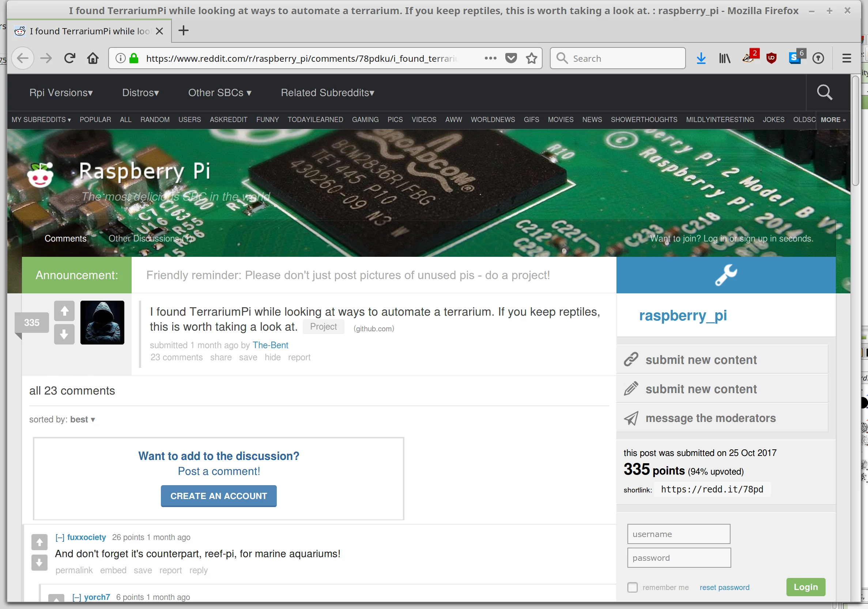Click the bookmark/save icon in toolbar

532,58
